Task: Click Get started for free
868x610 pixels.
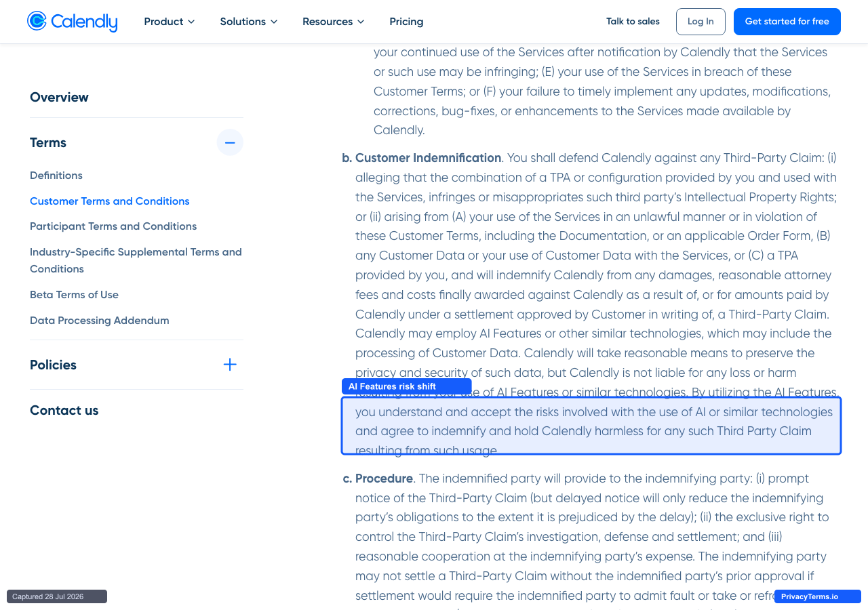Action: [787, 22]
